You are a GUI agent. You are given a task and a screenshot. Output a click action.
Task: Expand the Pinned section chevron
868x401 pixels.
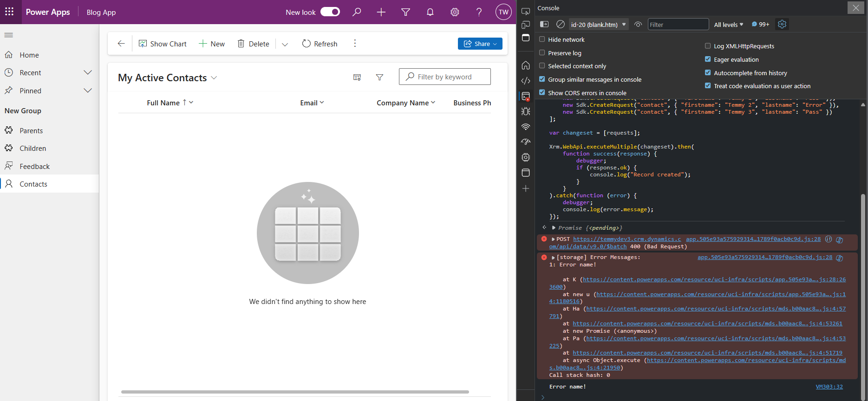pyautogui.click(x=88, y=91)
